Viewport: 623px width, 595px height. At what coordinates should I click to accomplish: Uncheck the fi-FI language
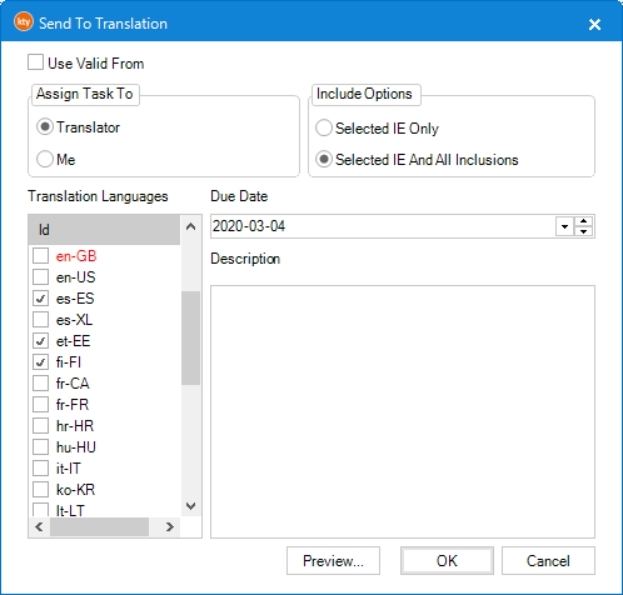pyautogui.click(x=40, y=362)
